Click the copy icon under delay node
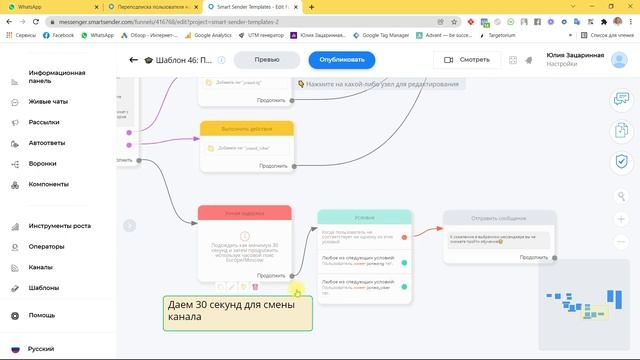Image resolution: width=640 pixels, height=360 pixels. (x=220, y=287)
